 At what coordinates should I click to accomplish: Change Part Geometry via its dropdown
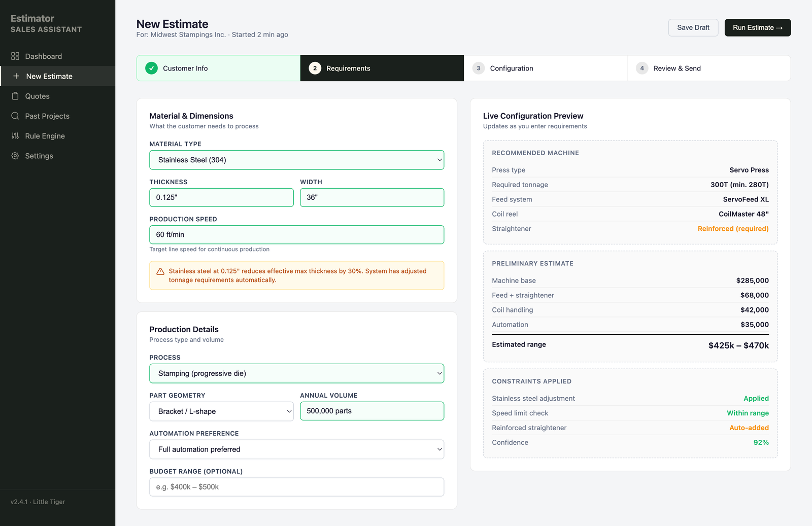tap(221, 411)
